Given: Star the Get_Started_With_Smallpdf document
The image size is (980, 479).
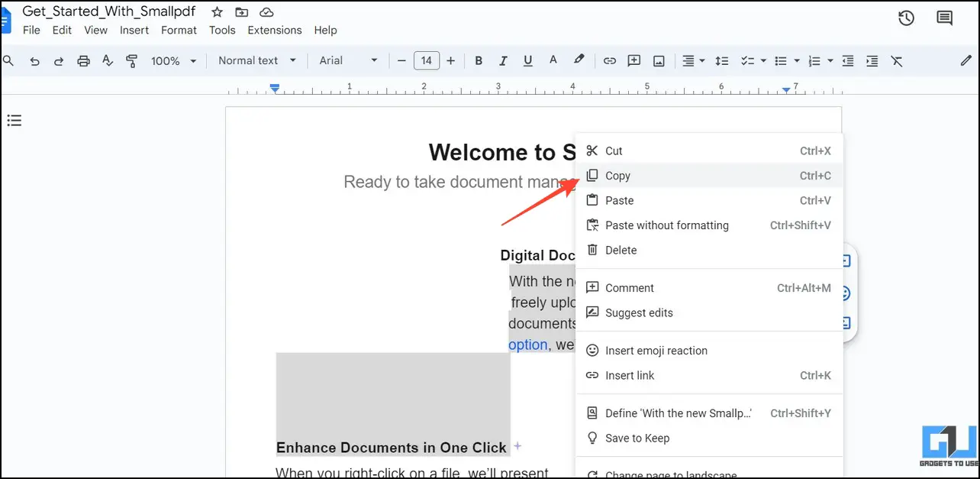Looking at the screenshot, I should coord(217,12).
